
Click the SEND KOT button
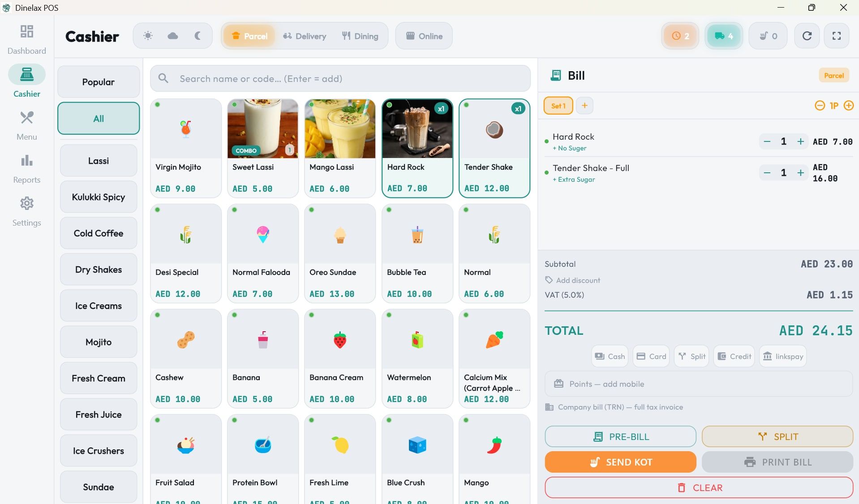621,462
